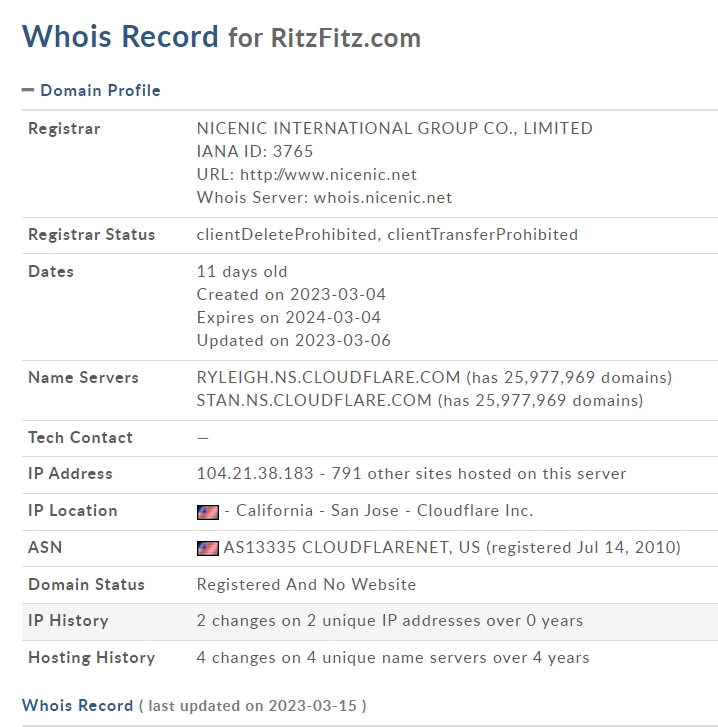Click the Name Servers row label

(x=83, y=378)
